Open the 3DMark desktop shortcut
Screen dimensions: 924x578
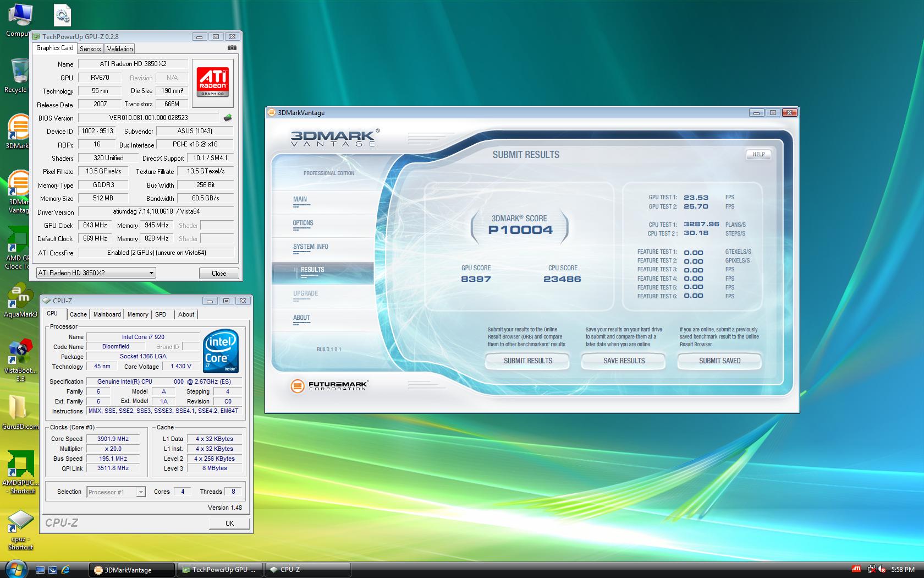18,131
